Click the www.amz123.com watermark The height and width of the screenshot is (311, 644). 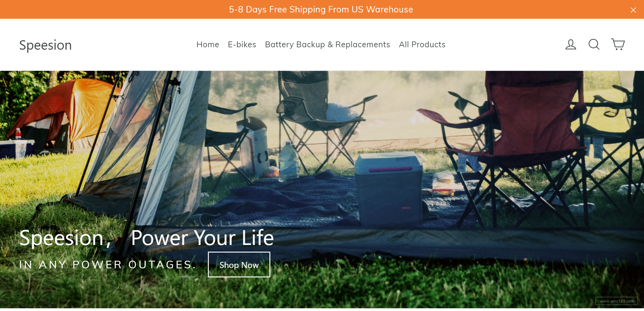pyautogui.click(x=617, y=301)
